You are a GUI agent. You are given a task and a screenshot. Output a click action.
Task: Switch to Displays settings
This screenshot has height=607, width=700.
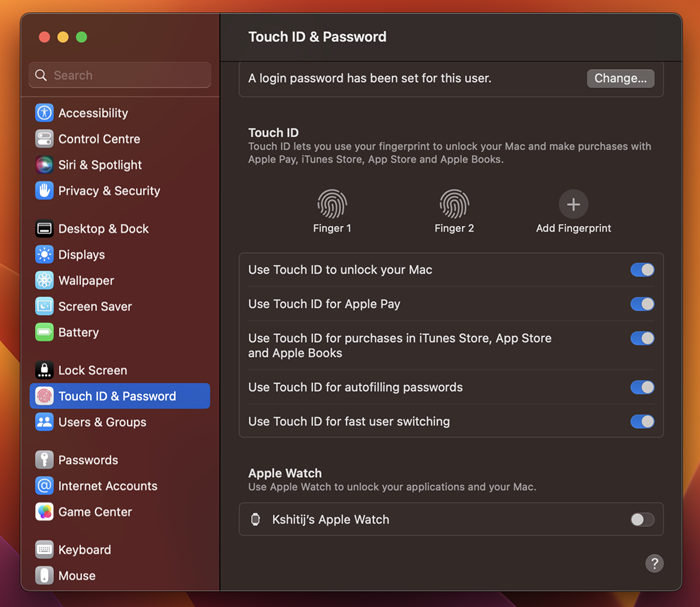[x=120, y=254]
